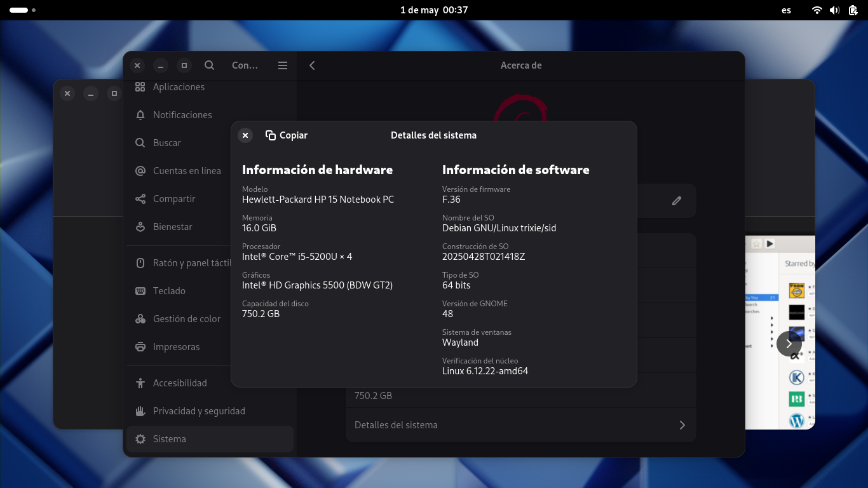Open the Compartir settings panel
Viewport: 868px width, 488px height.
click(210, 199)
